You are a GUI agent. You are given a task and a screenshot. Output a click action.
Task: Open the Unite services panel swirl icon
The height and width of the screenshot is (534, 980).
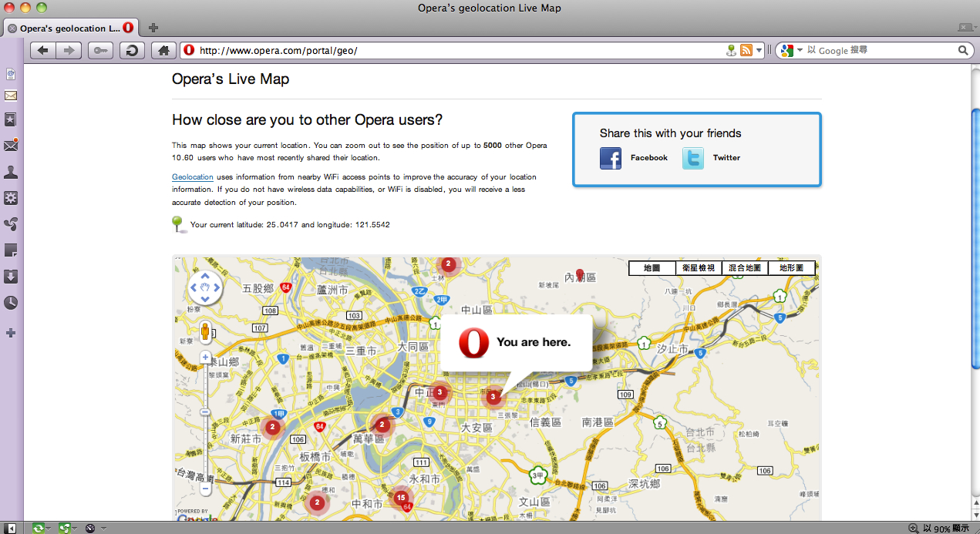(11, 224)
